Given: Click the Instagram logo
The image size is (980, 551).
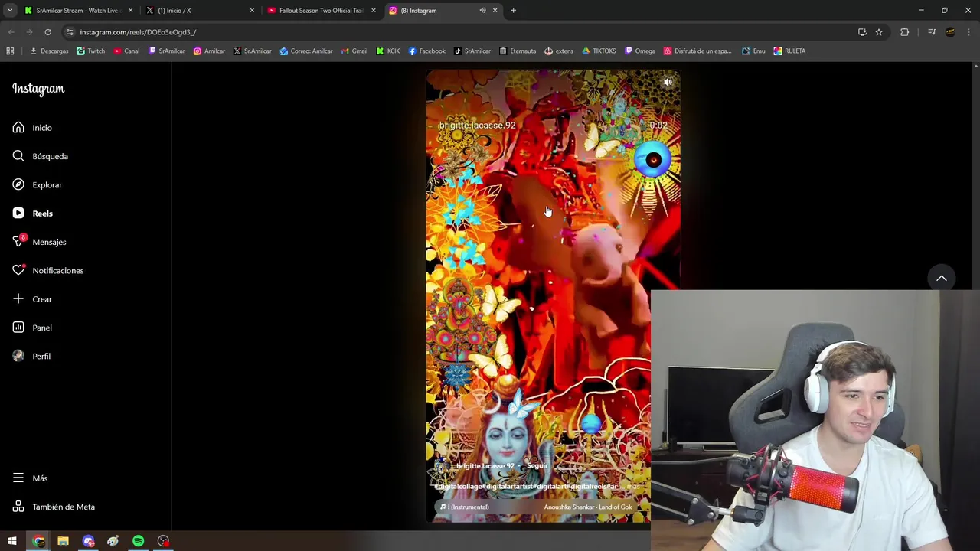Looking at the screenshot, I should click(x=38, y=89).
